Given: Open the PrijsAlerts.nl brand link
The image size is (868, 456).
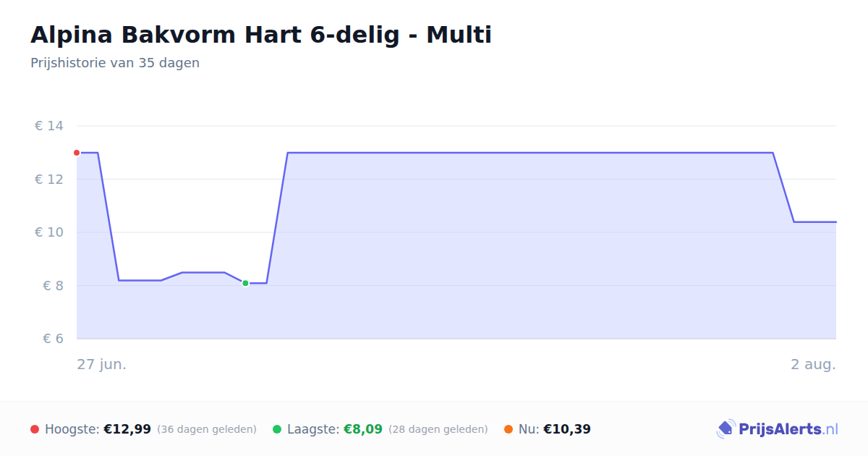Looking at the screenshot, I should (778, 429).
